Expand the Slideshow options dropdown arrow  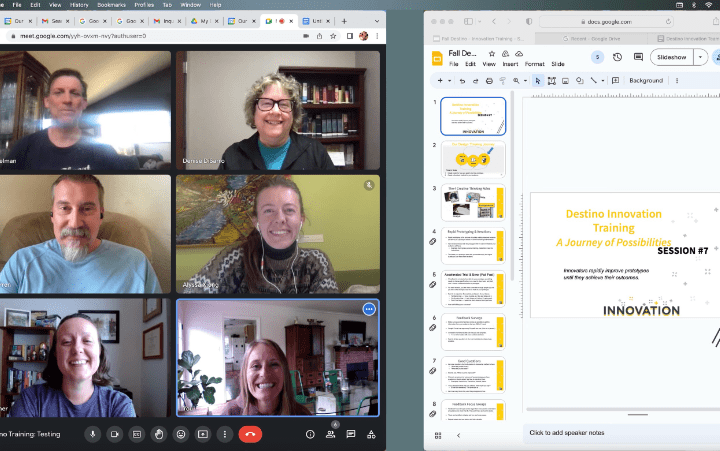[700, 57]
